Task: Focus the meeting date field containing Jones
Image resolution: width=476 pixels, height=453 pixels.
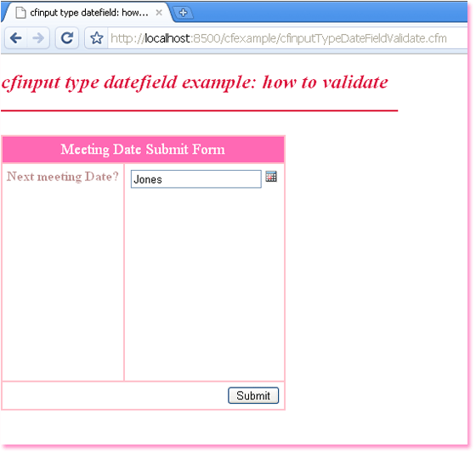Action: pos(195,179)
